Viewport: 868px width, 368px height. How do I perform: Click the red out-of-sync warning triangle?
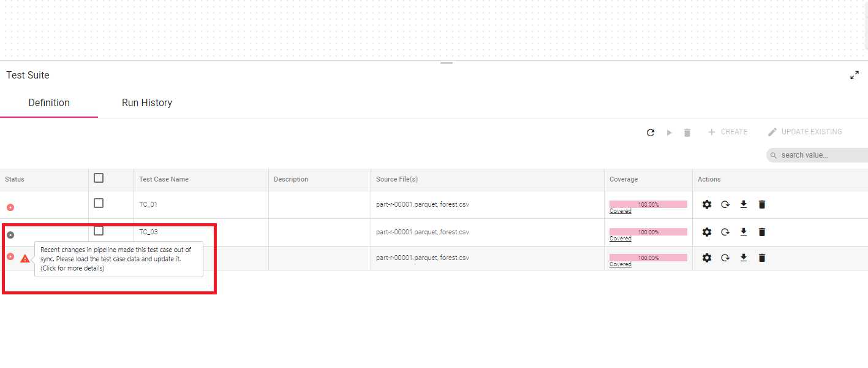coord(25,259)
